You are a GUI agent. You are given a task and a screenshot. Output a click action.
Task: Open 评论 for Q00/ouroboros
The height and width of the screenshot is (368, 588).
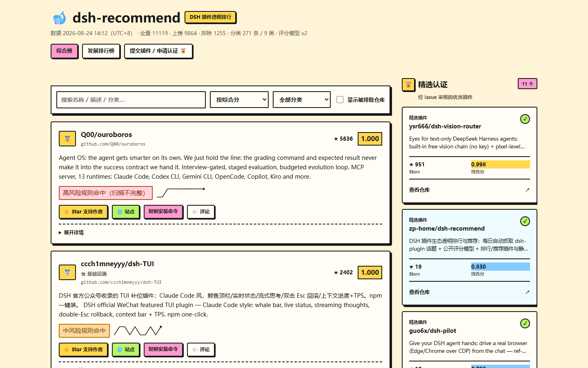coord(201,212)
